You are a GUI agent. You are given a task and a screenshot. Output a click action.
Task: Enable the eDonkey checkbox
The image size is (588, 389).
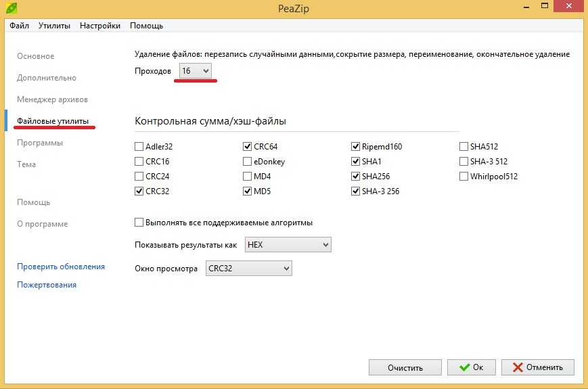pyautogui.click(x=247, y=162)
